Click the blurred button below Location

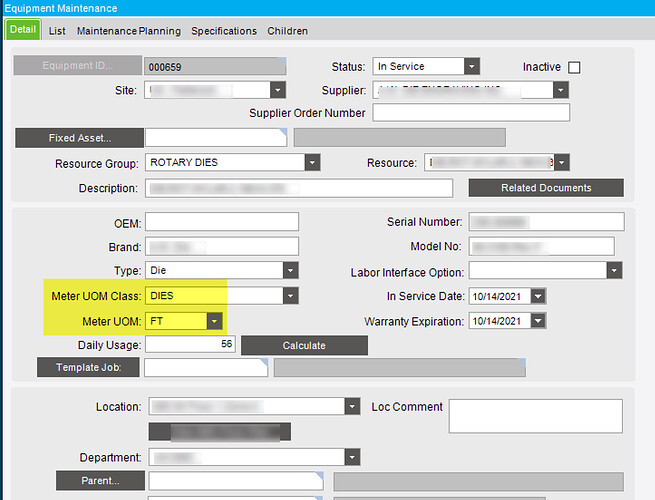220,432
